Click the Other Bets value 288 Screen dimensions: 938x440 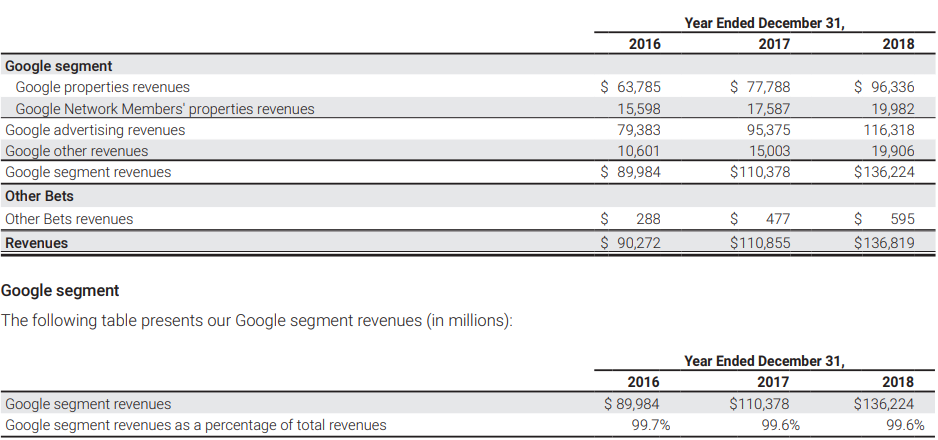(648, 219)
